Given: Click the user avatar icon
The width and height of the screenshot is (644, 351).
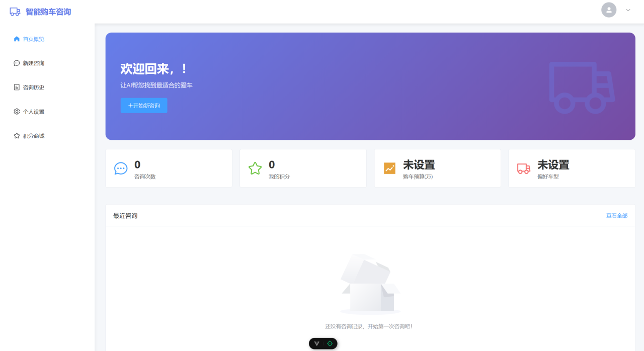Looking at the screenshot, I should coord(609,10).
